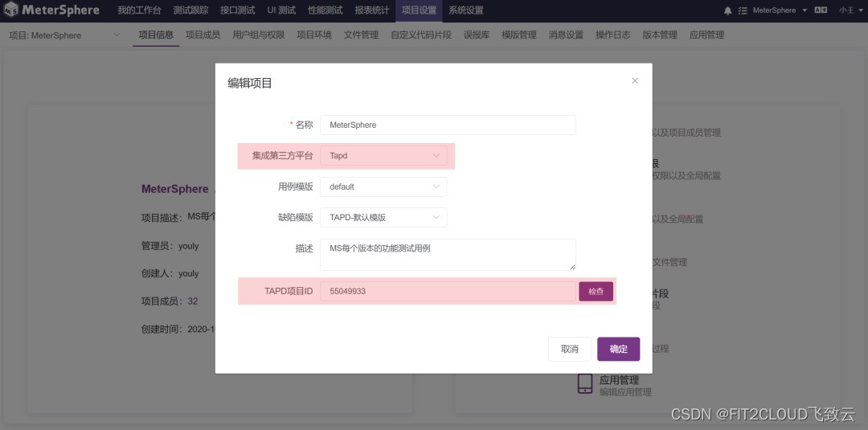Switch to 项目信息 tab

pos(156,35)
